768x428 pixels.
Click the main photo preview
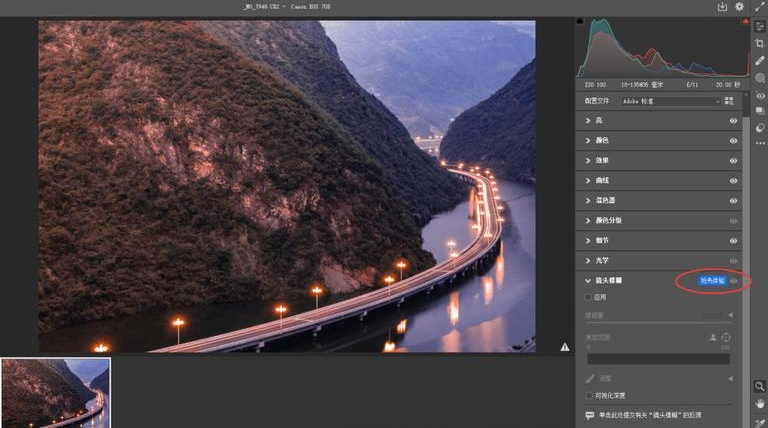click(287, 187)
